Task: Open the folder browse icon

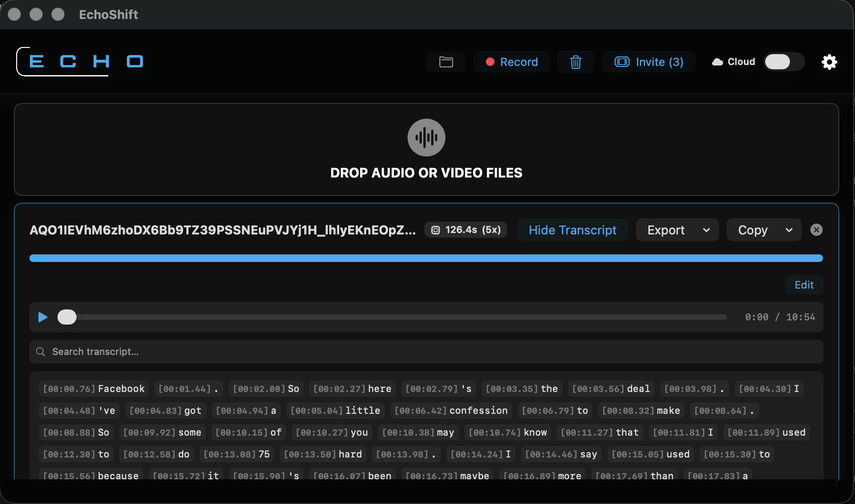Action: tap(446, 62)
